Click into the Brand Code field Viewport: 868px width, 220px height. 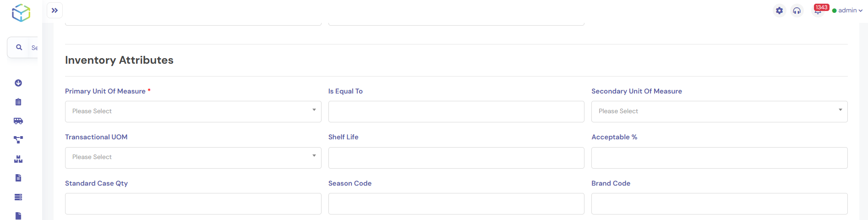pos(719,203)
